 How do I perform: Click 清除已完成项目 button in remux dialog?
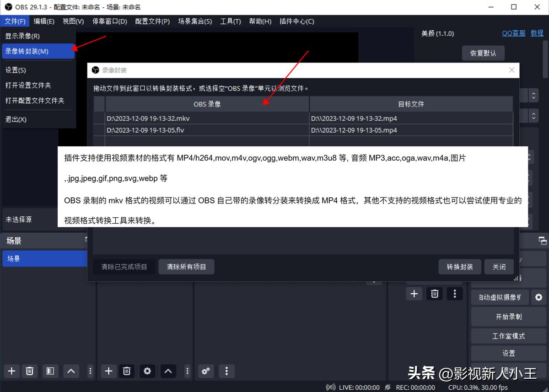point(124,267)
